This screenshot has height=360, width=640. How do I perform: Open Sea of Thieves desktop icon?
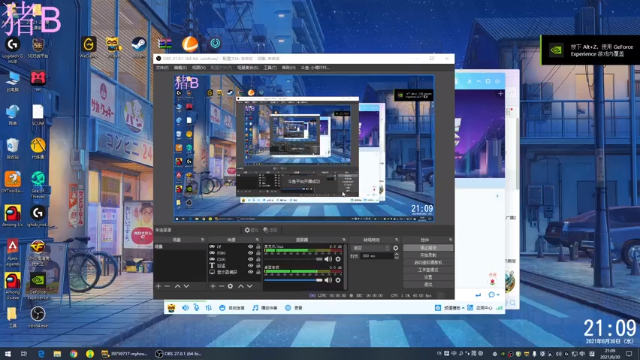38,185
